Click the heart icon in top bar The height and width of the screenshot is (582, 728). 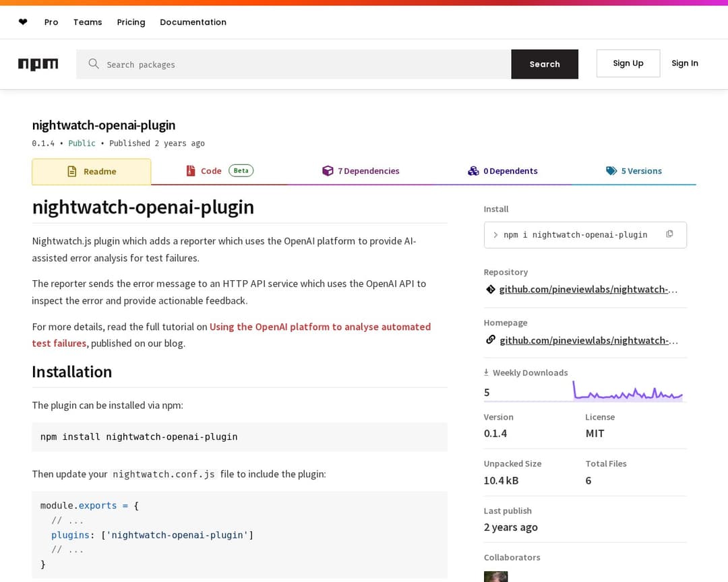23,22
